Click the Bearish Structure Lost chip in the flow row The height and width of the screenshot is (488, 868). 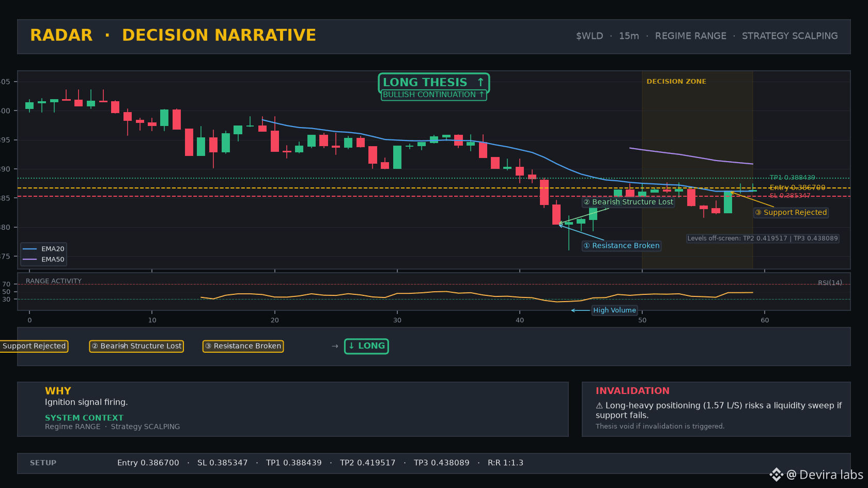[x=136, y=346]
